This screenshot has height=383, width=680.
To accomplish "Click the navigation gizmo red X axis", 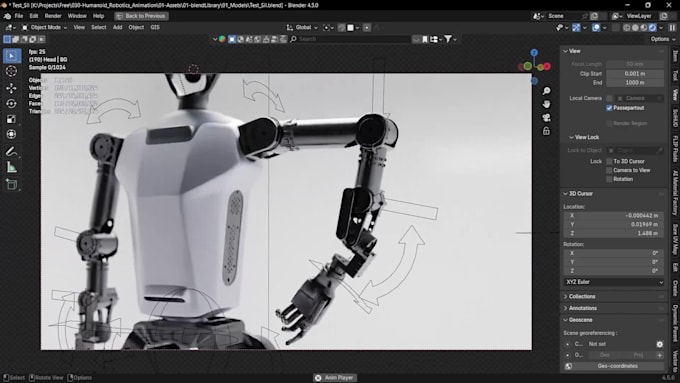I will pos(547,66).
